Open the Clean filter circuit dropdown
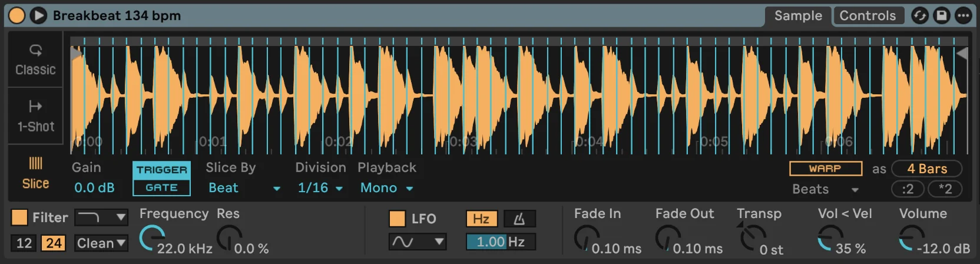This screenshot has width=980, height=264. 101,243
